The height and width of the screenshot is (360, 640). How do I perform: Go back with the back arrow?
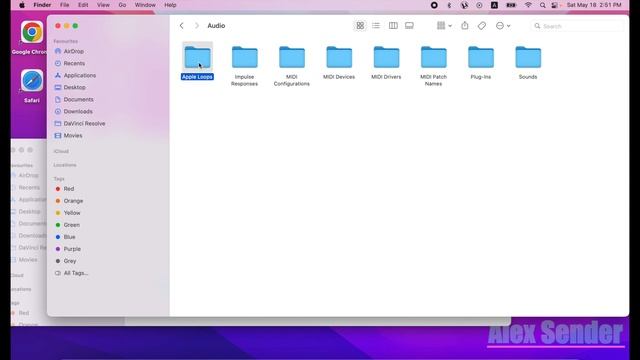pos(182,26)
